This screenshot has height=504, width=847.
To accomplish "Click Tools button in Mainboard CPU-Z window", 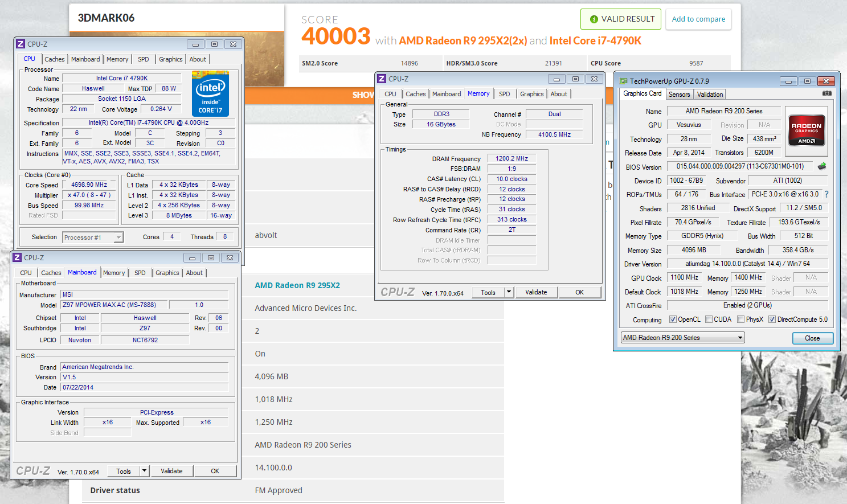I will 124,471.
